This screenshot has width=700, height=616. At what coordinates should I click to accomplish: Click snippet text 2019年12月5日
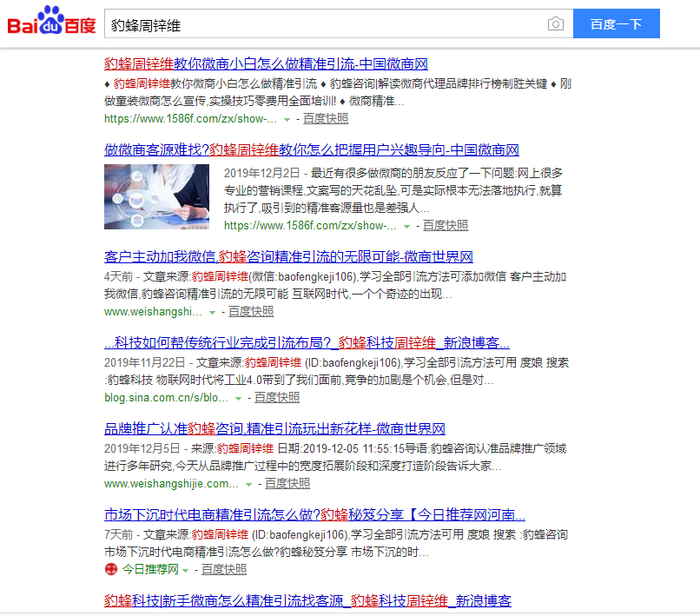coord(142,449)
